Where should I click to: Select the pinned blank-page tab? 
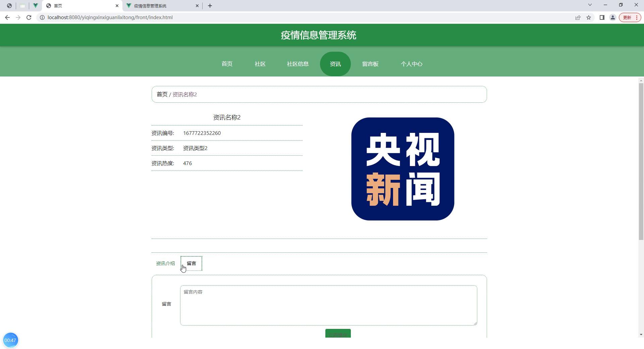tap(22, 6)
